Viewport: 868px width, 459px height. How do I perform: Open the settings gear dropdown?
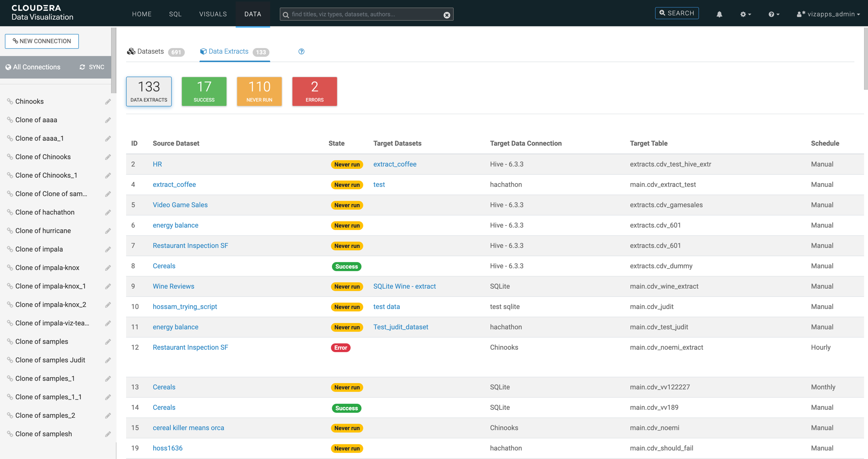pos(745,14)
